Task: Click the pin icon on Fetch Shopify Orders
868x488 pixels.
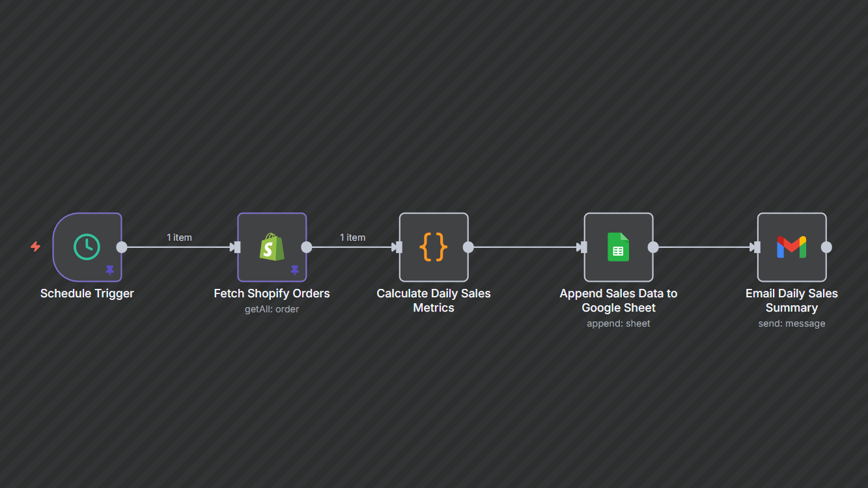Action: pos(295,270)
